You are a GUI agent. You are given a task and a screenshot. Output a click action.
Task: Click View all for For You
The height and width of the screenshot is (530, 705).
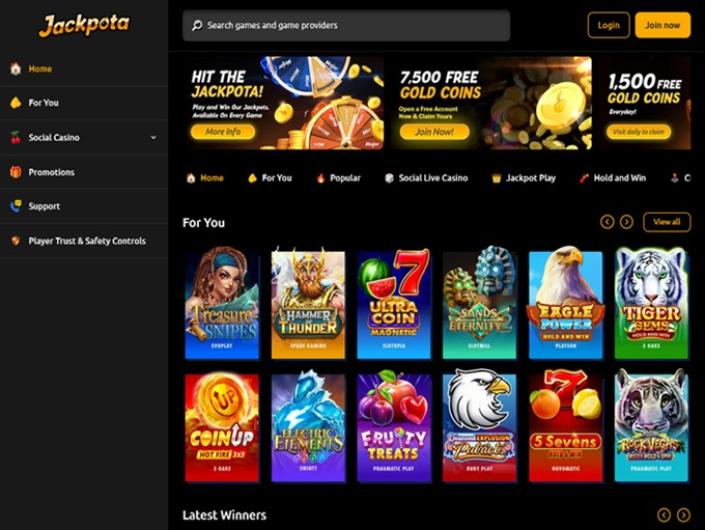tap(667, 222)
